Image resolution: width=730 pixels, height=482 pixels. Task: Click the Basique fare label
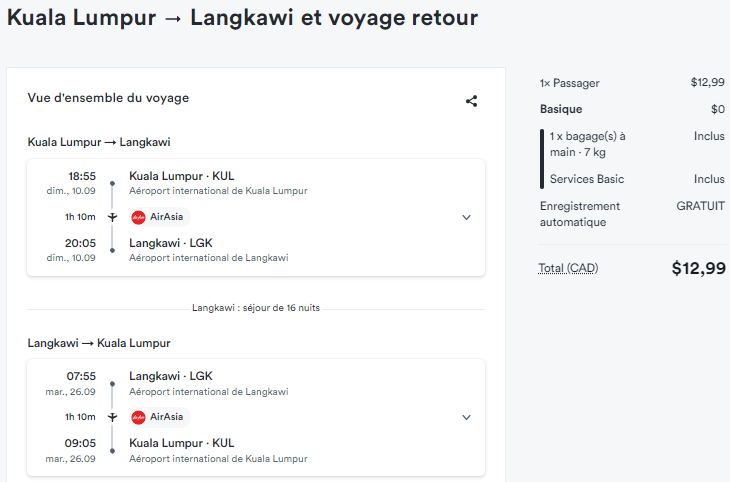(x=561, y=109)
